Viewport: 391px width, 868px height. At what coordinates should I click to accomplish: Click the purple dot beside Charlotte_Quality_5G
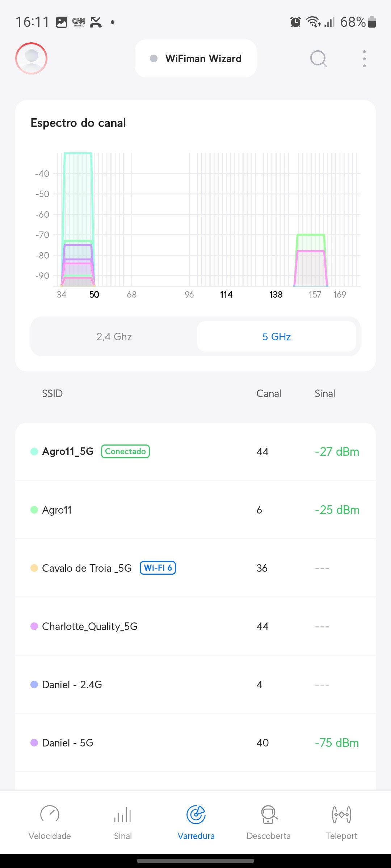tap(34, 626)
